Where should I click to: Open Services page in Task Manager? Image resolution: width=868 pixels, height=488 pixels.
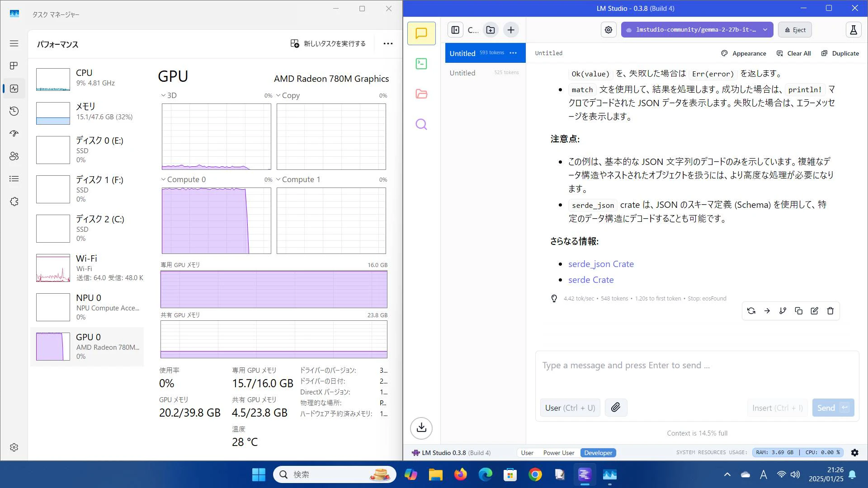coord(14,202)
